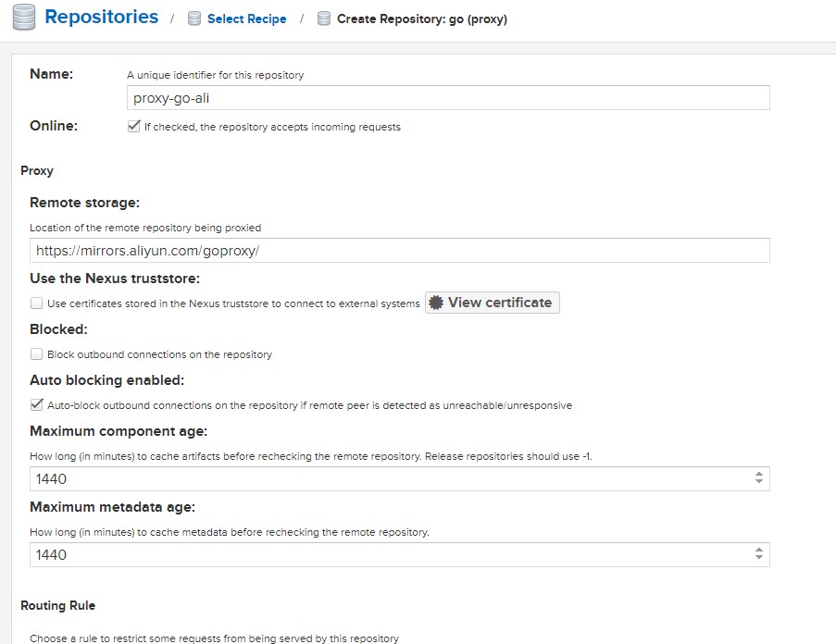Check the Blocked outbound connections checkbox
The image size is (836, 644).
pyautogui.click(x=36, y=353)
